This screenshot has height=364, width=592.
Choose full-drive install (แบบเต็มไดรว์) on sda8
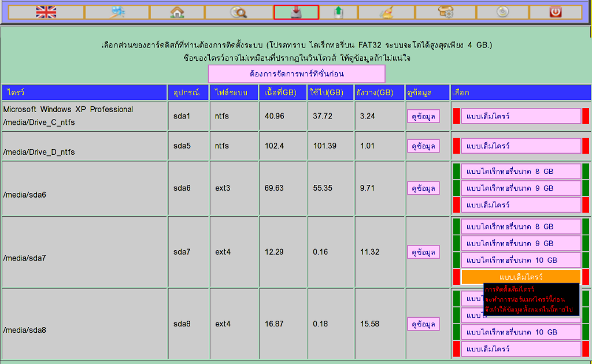point(521,349)
